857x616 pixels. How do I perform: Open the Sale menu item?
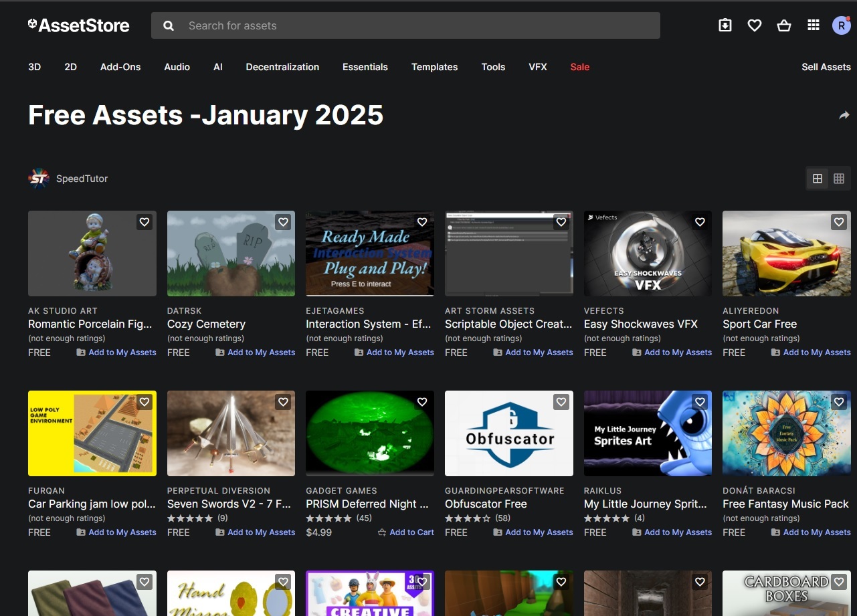coord(579,67)
